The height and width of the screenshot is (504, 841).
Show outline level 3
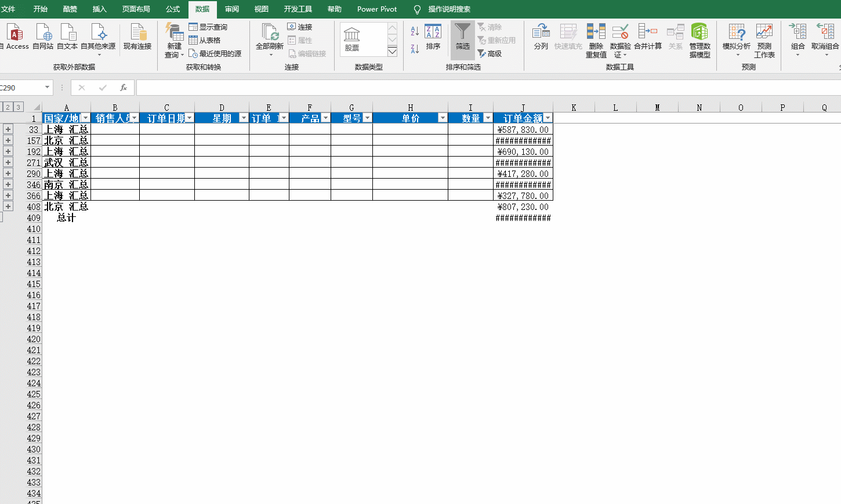19,107
